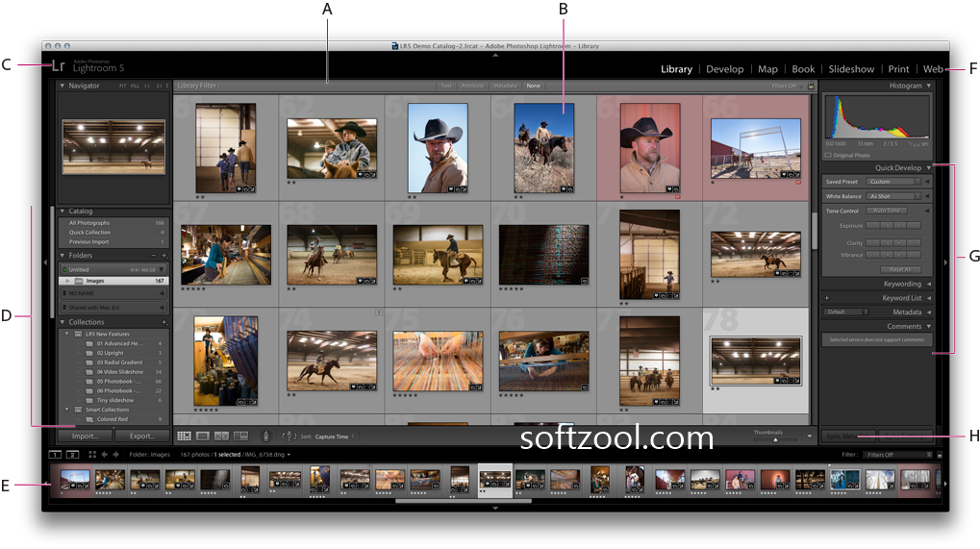
Task: Open the Develop module
Action: 724,69
